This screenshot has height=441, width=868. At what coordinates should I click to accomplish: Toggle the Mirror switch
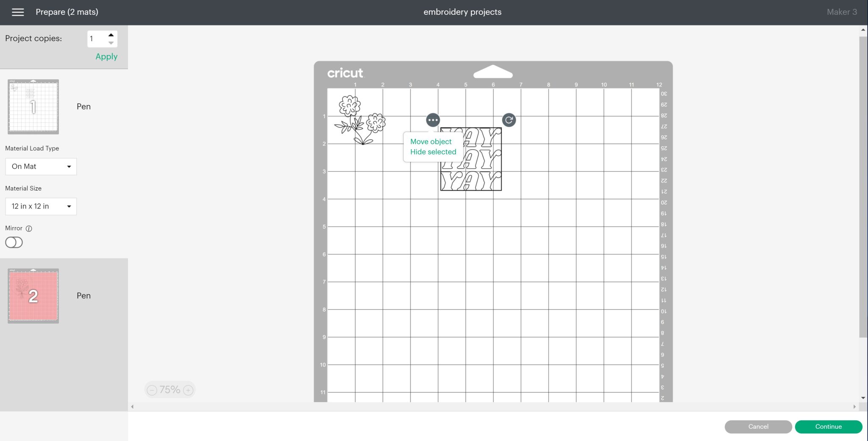click(14, 242)
